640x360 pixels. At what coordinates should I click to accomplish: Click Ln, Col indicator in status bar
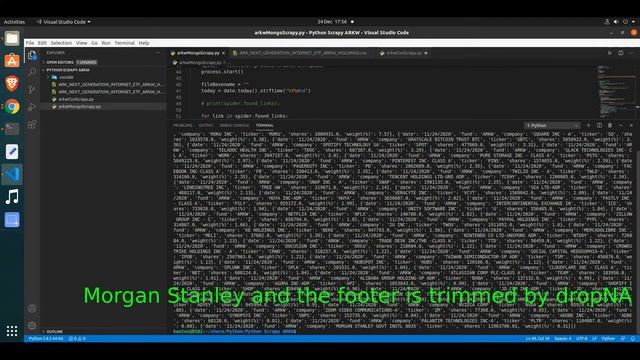point(537,339)
